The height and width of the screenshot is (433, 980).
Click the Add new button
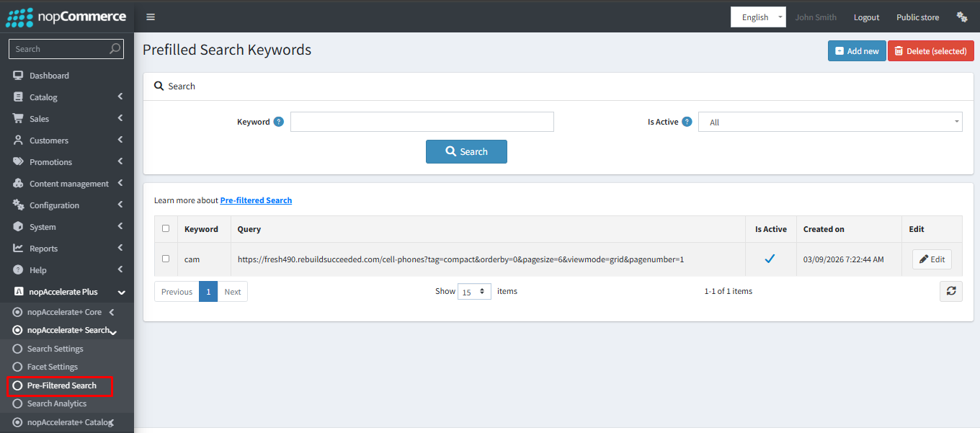(x=856, y=51)
